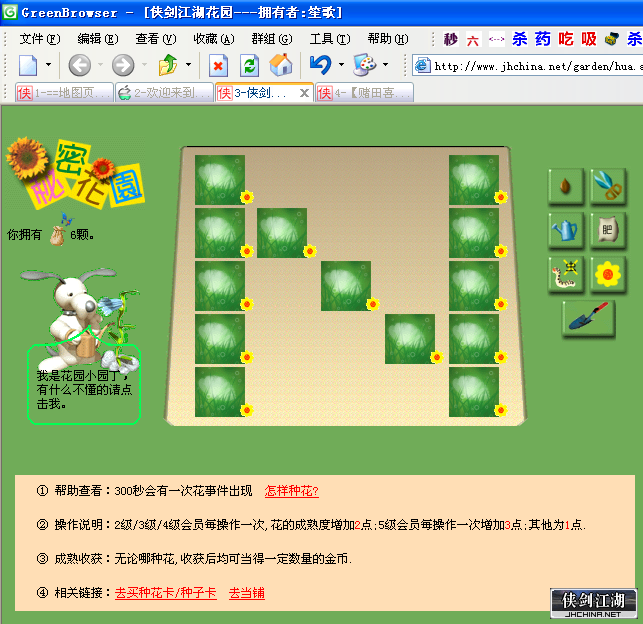Click the seed bag icon beside 6颗
Screen dimensions: 643x624
(57, 236)
